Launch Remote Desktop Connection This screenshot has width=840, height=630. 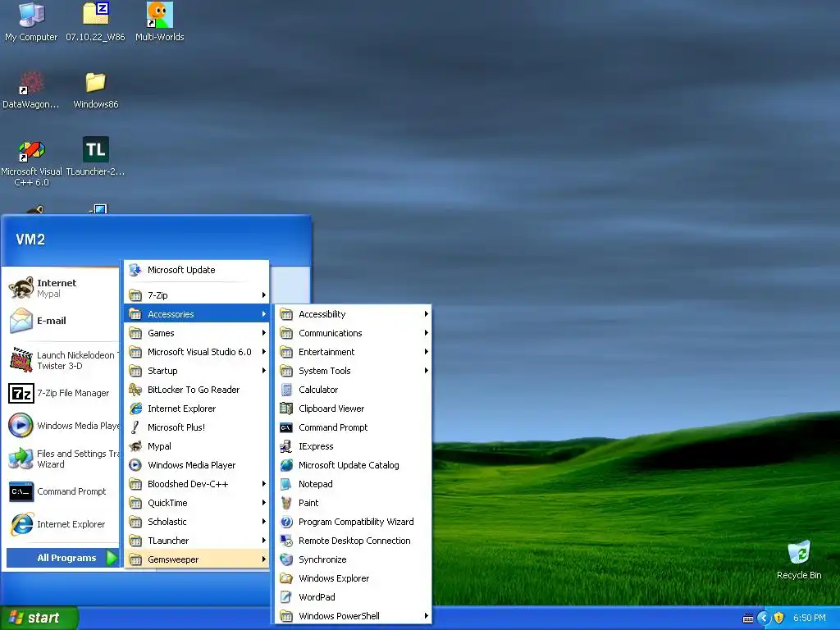353,541
